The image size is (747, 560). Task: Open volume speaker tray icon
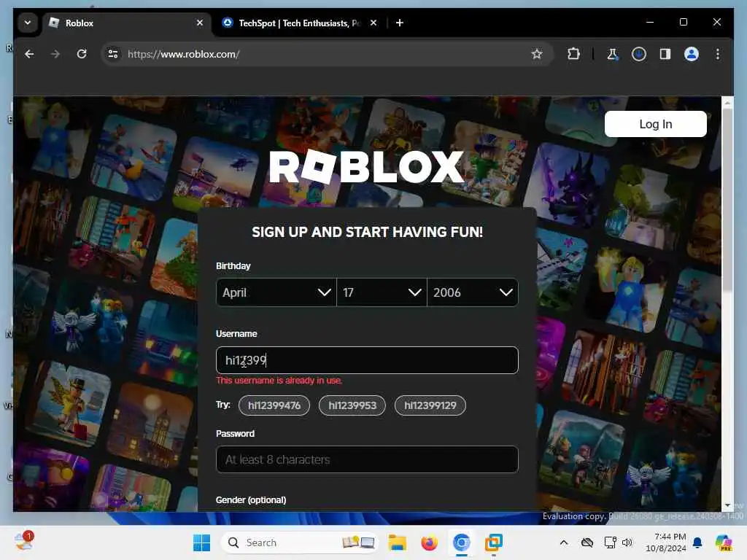tap(627, 542)
